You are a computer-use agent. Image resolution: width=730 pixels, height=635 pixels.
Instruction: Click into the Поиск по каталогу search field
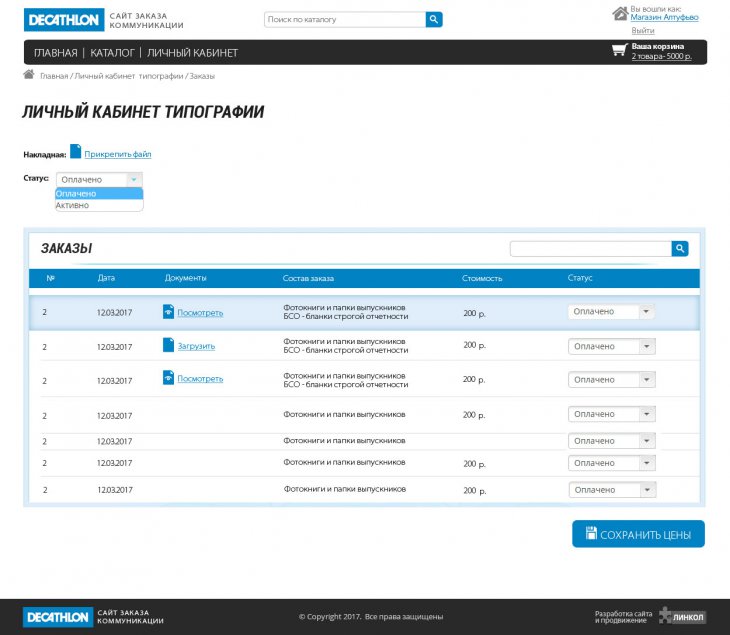pyautogui.click(x=344, y=19)
